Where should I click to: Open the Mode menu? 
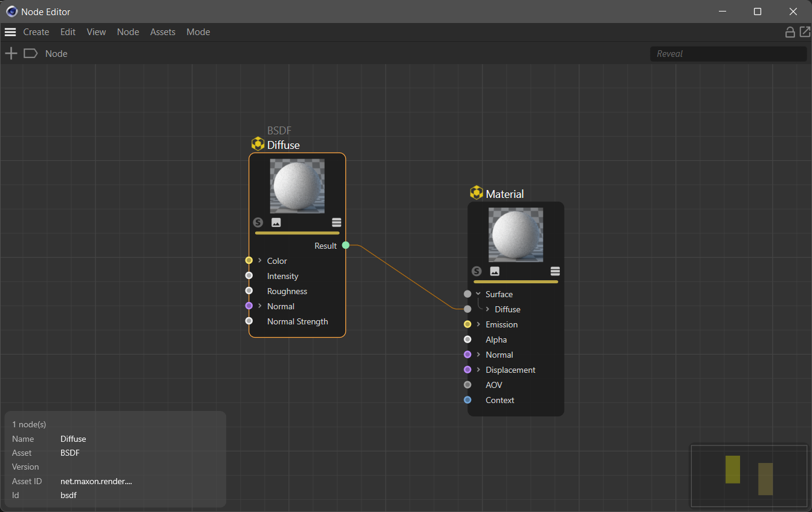198,32
